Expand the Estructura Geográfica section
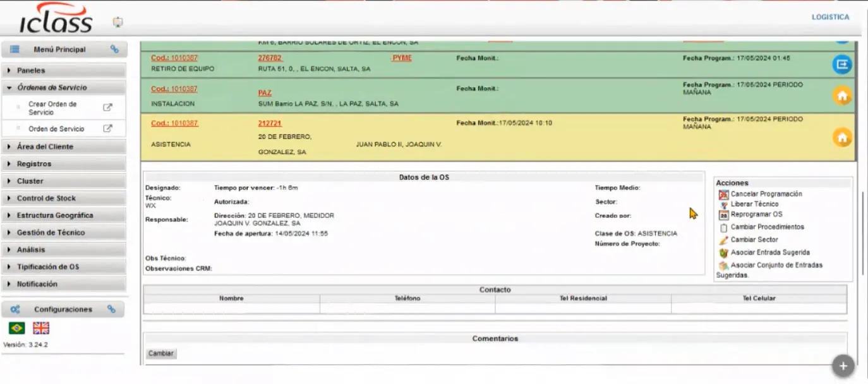This screenshot has width=868, height=384. coord(64,215)
